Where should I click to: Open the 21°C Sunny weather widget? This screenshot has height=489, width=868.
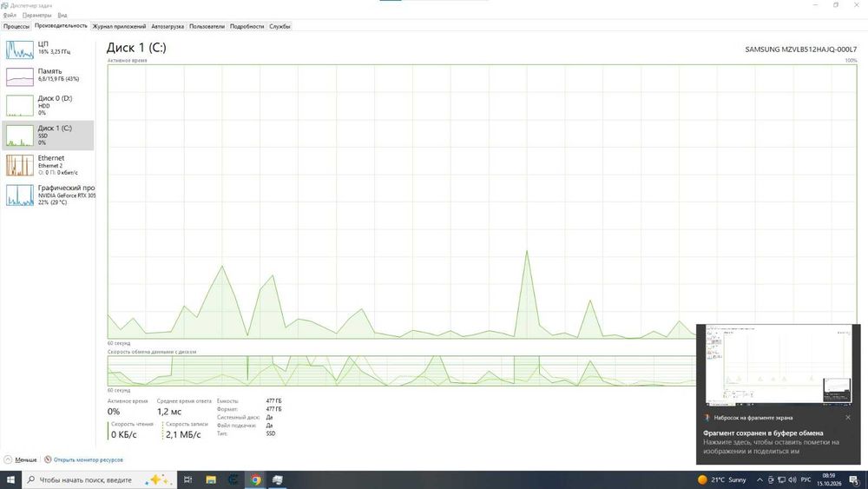722,479
